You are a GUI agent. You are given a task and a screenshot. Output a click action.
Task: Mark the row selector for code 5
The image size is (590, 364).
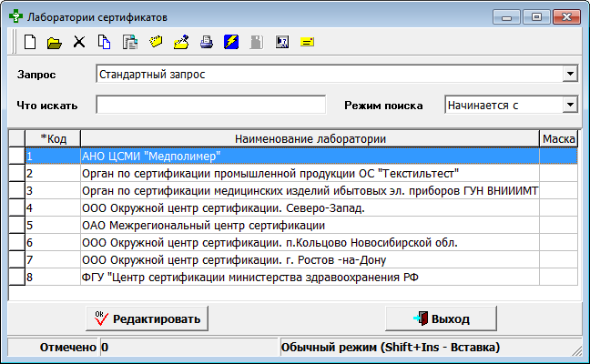[17, 225]
